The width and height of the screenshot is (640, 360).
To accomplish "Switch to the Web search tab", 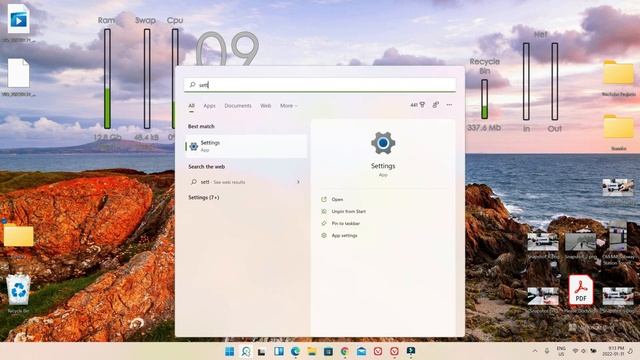I will tap(266, 106).
